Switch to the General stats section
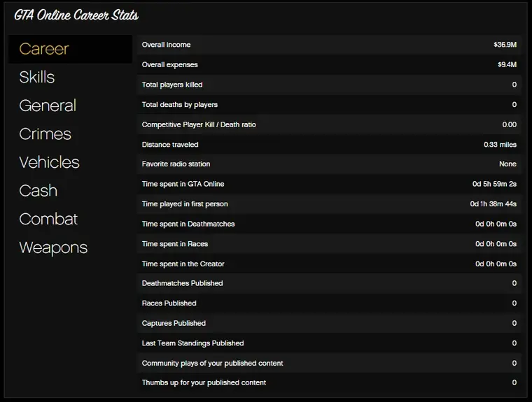The height and width of the screenshot is (402, 532). click(48, 106)
